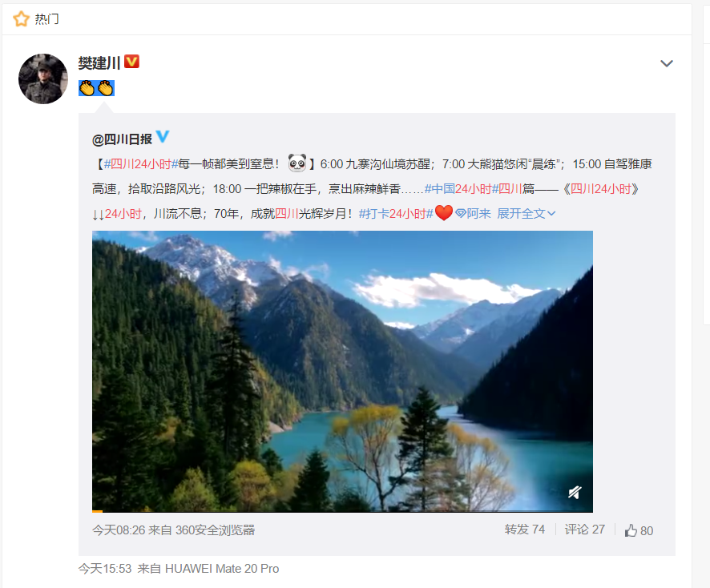Click the star icon beside 热门
This screenshot has width=710, height=588.
click(x=21, y=19)
